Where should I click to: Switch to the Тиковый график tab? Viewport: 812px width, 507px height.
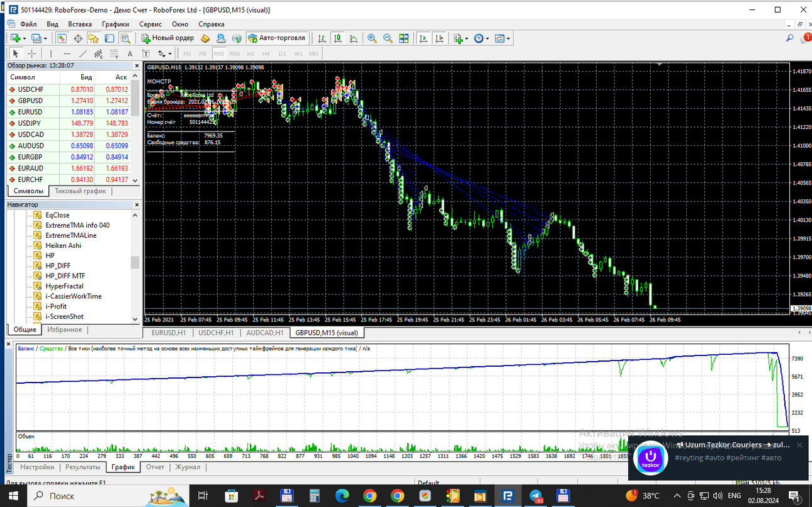[x=81, y=191]
